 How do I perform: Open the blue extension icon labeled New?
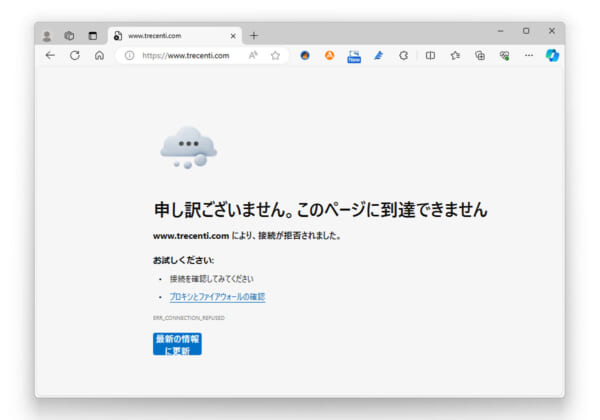[x=354, y=56]
